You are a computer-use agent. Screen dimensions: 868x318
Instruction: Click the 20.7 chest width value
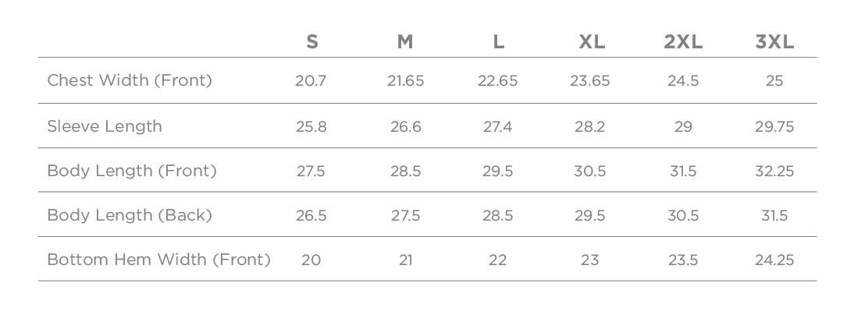click(x=311, y=81)
